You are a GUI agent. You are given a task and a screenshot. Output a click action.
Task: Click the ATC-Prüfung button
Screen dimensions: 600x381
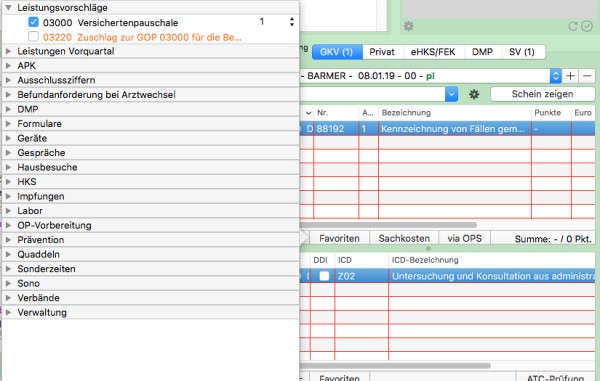click(x=555, y=378)
